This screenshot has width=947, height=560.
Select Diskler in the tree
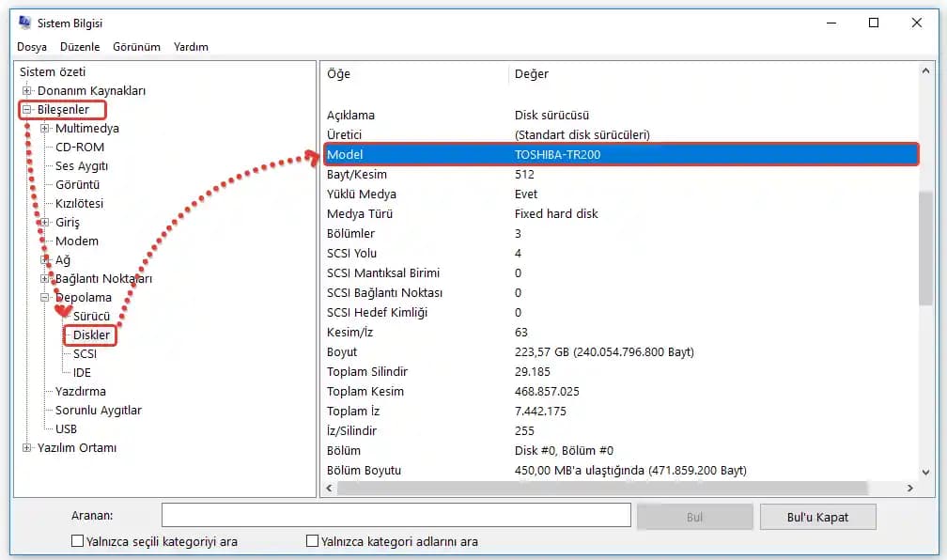pyautogui.click(x=91, y=335)
